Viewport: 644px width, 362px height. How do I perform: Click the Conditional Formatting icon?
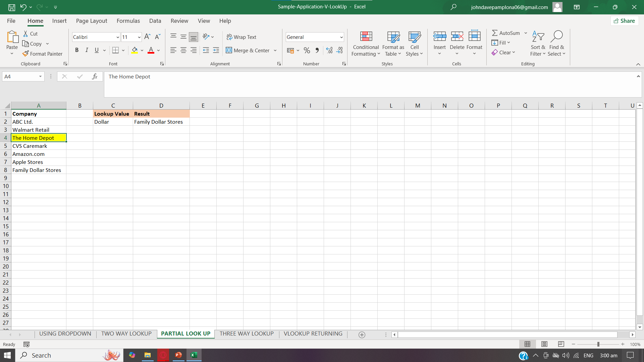click(x=366, y=37)
